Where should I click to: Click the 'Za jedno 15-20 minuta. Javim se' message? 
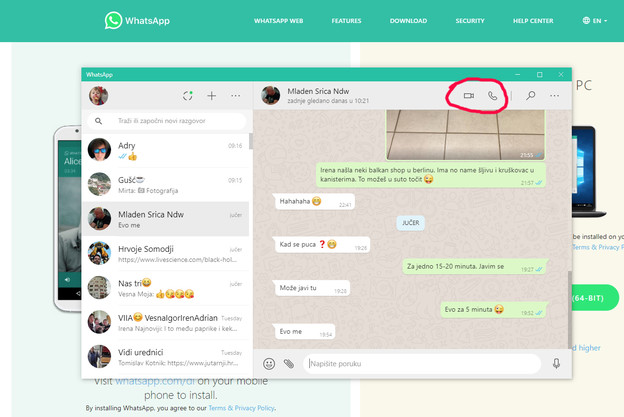(x=474, y=266)
